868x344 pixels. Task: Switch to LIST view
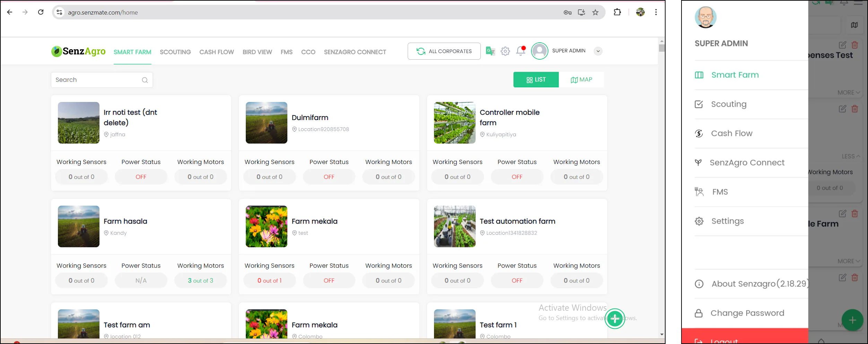point(536,80)
